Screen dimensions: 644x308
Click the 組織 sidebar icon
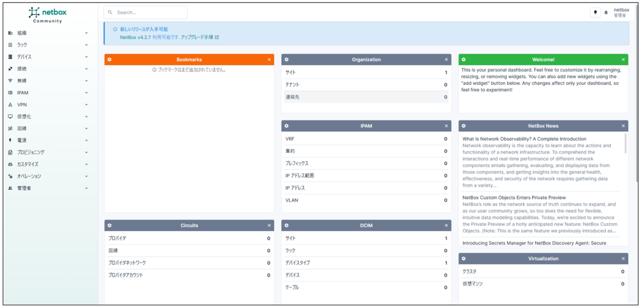point(10,33)
